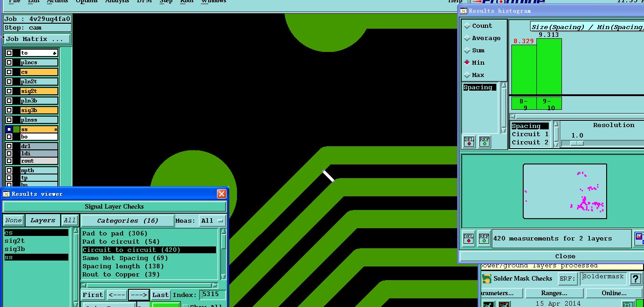The width and height of the screenshot is (644, 307).
Task: Toggle checkbox for layer rout
Action: (x=9, y=161)
